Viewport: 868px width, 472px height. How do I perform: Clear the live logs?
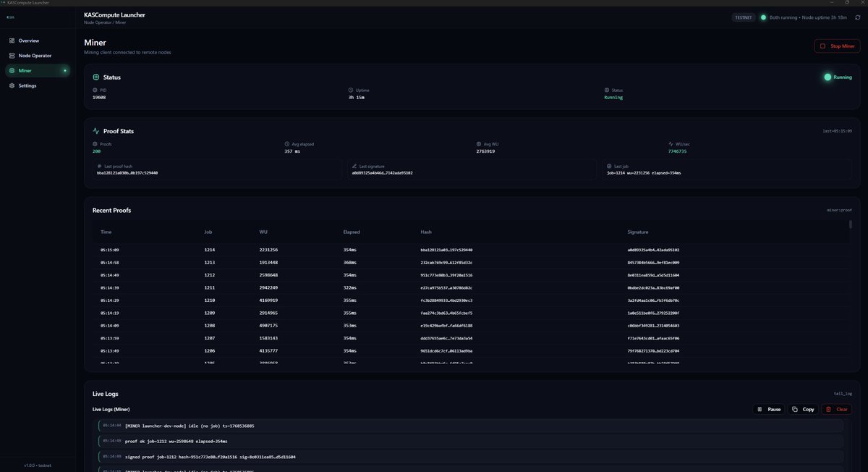tap(836, 409)
